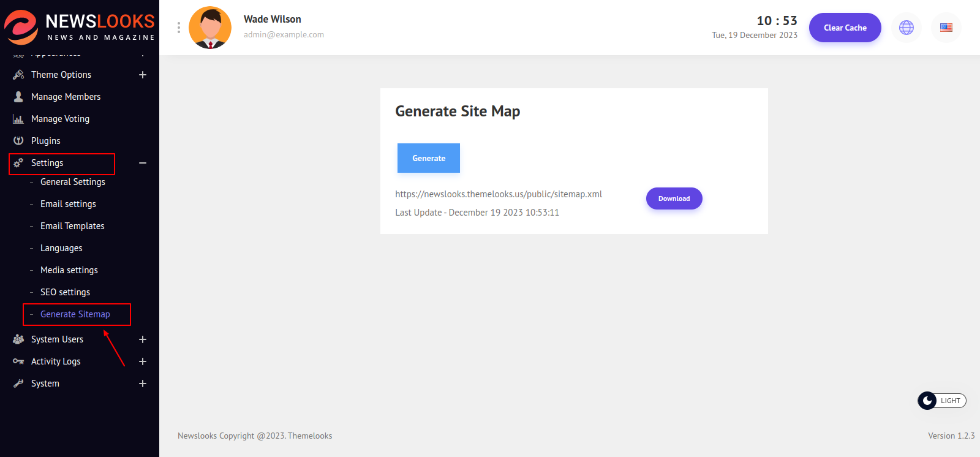980x457 pixels.
Task: Click the Plugins plug icon
Action: click(18, 141)
